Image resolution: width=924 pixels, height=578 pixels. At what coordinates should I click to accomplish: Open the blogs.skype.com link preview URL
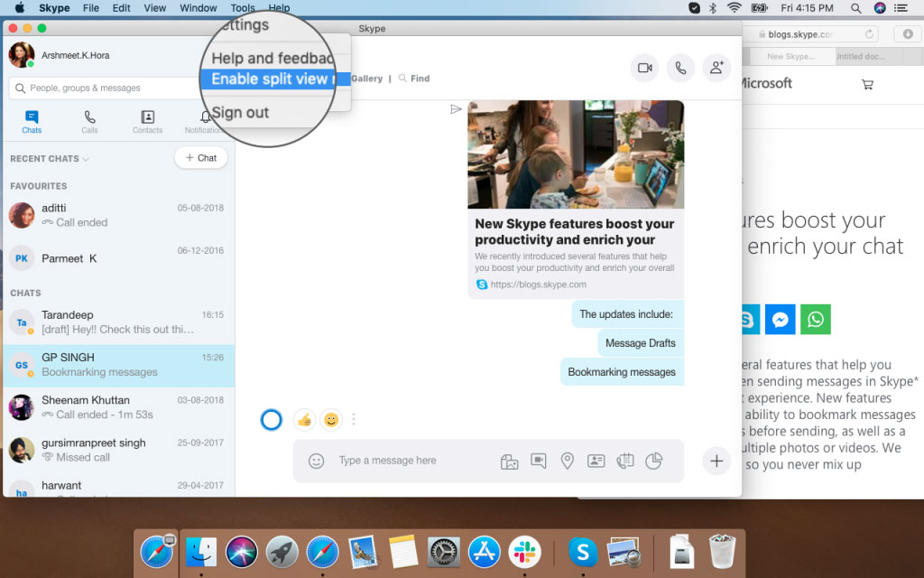(x=538, y=284)
